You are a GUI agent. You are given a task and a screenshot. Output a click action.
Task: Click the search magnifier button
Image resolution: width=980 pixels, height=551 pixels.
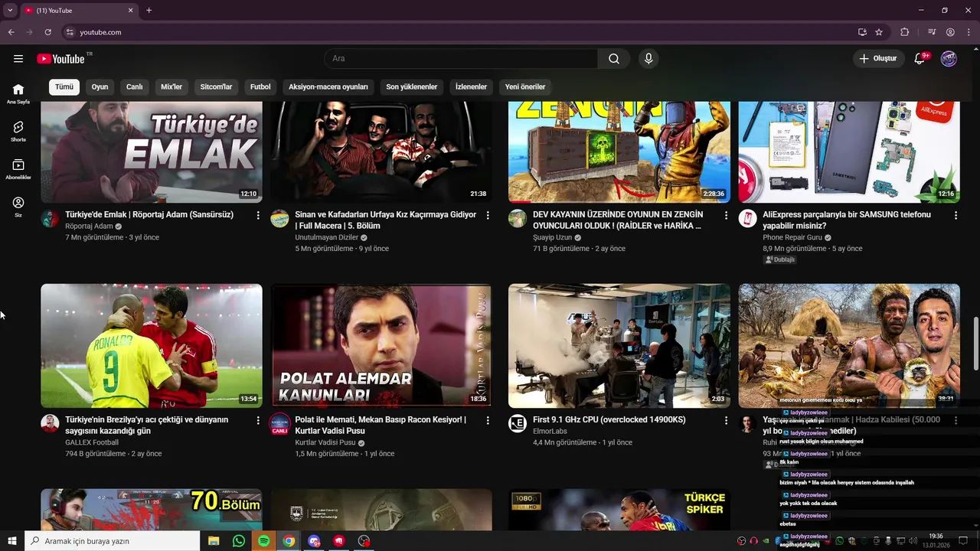614,59
